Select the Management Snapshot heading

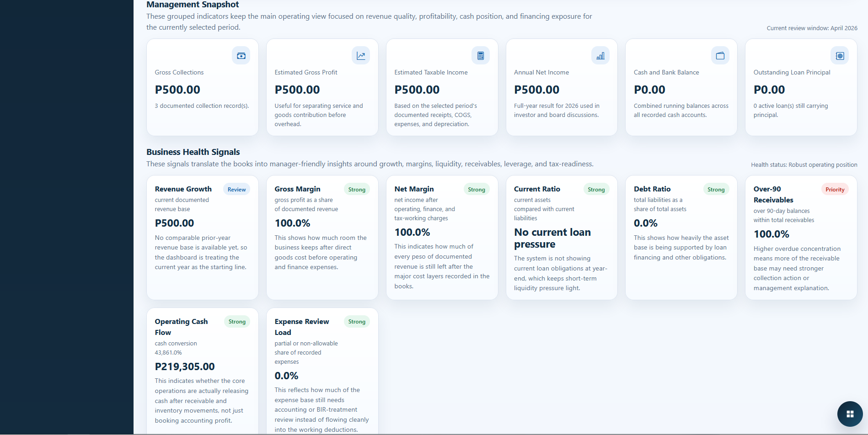193,5
